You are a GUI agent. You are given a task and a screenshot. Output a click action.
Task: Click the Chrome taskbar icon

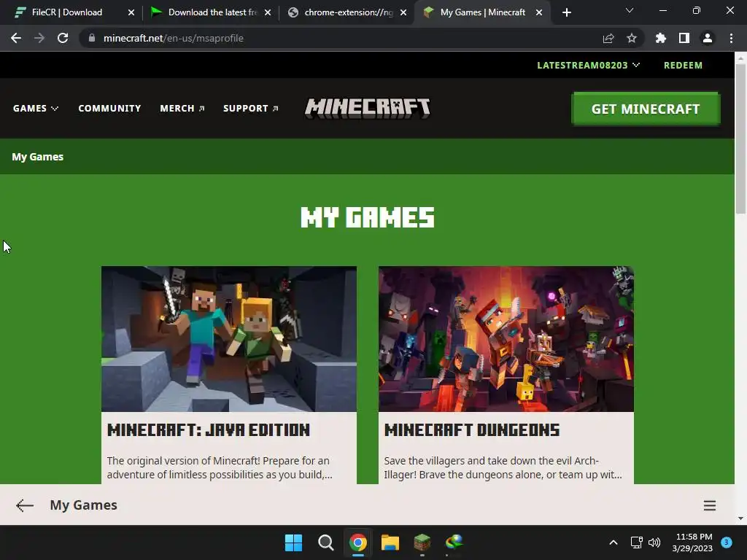tap(357, 542)
